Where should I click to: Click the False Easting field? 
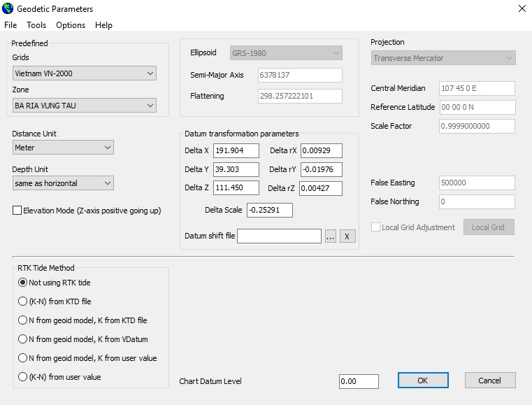(x=477, y=183)
